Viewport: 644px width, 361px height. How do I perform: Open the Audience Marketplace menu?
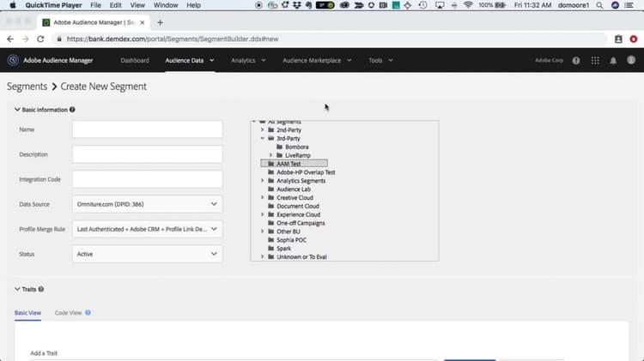pos(317,60)
